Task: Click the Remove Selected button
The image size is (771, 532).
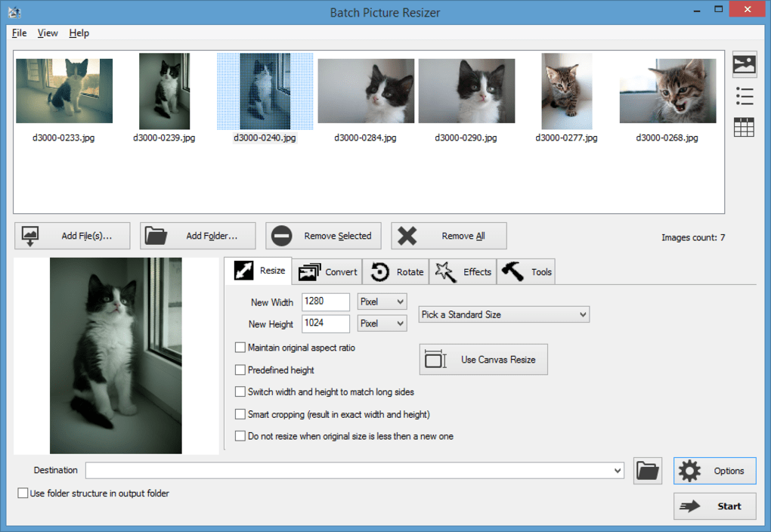Action: pos(324,236)
